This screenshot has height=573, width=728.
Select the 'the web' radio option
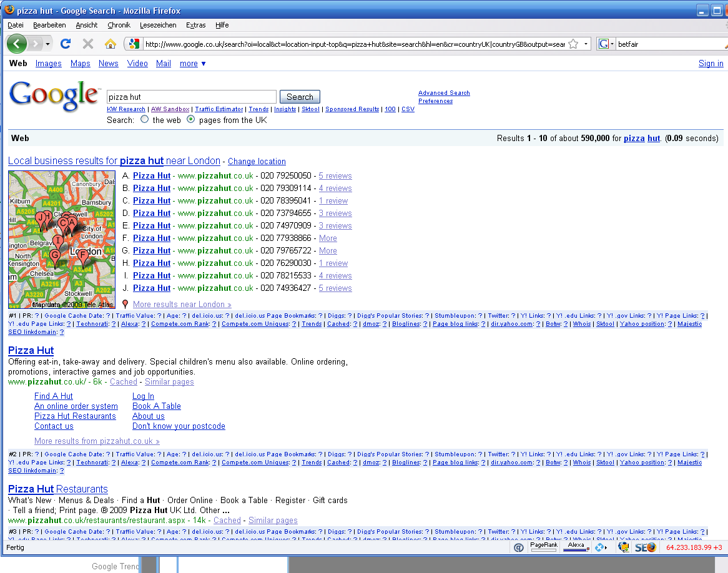pos(144,119)
